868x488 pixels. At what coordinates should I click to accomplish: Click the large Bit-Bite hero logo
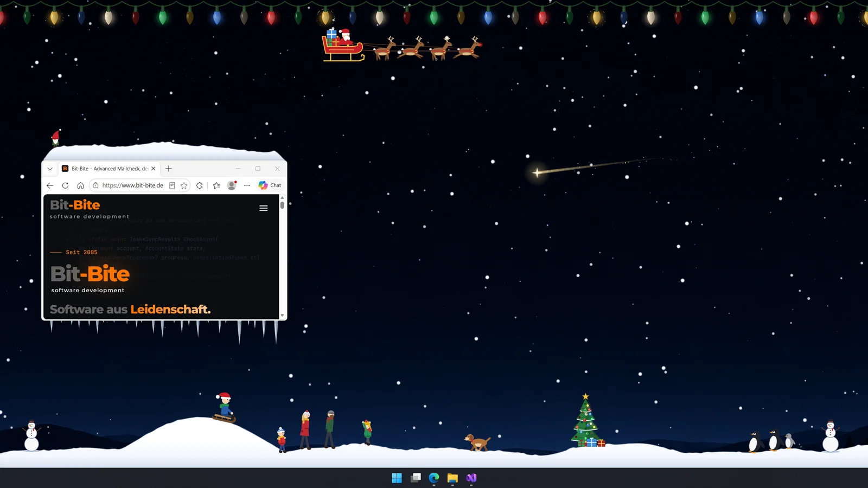pos(90,278)
